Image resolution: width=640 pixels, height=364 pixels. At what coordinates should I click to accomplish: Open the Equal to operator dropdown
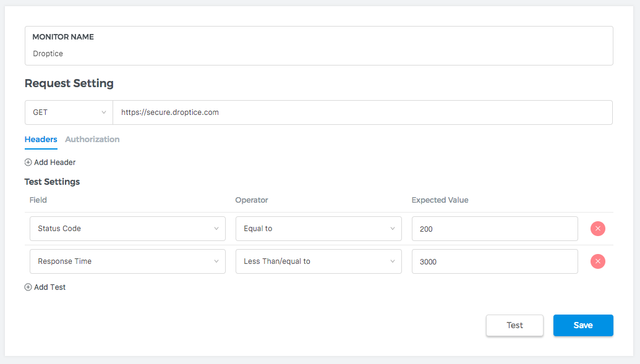pyautogui.click(x=318, y=229)
